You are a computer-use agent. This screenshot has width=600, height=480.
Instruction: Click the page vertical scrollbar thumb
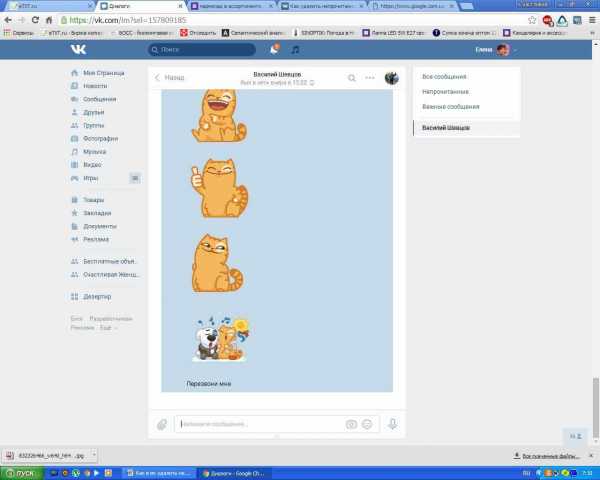pyautogui.click(x=596, y=408)
